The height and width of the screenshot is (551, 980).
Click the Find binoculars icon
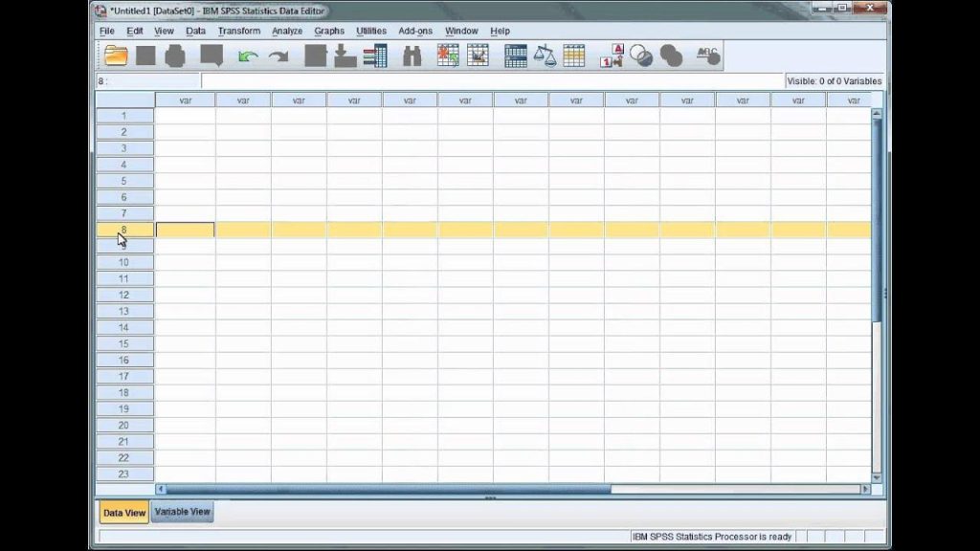412,56
